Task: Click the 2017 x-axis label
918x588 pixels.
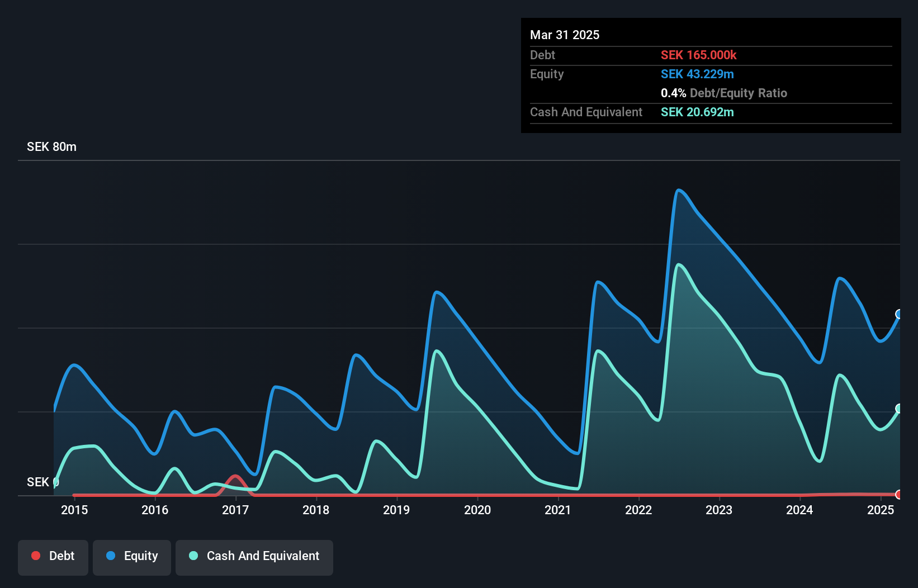Action: (235, 510)
